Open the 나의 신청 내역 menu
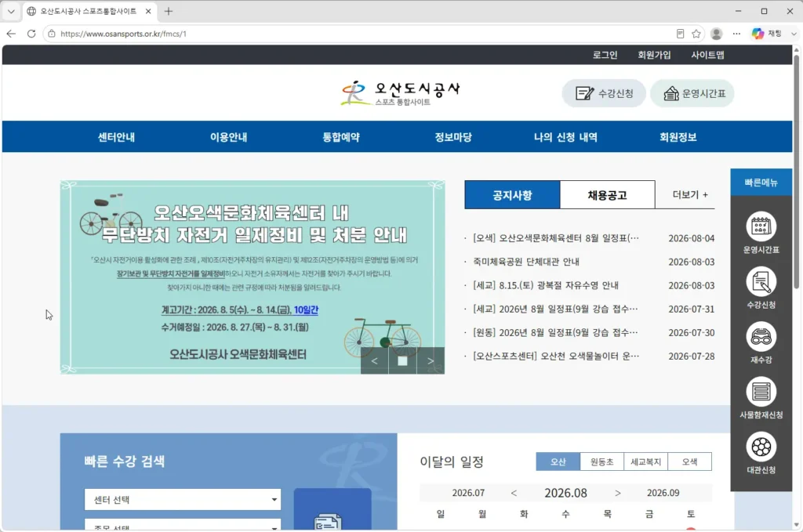 [565, 137]
